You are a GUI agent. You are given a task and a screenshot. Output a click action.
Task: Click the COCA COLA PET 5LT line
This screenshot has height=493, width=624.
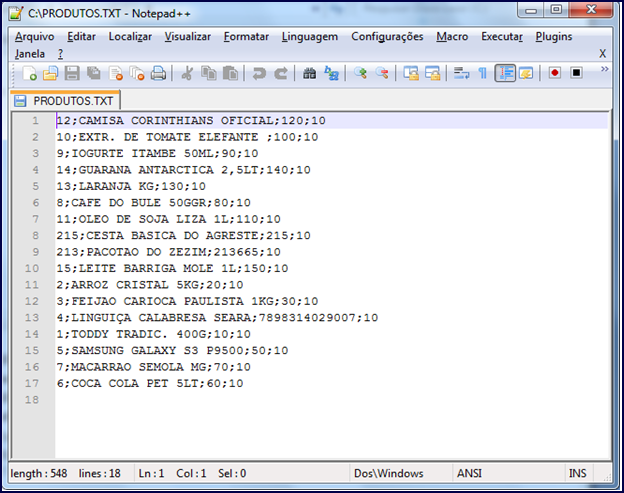[150, 383]
